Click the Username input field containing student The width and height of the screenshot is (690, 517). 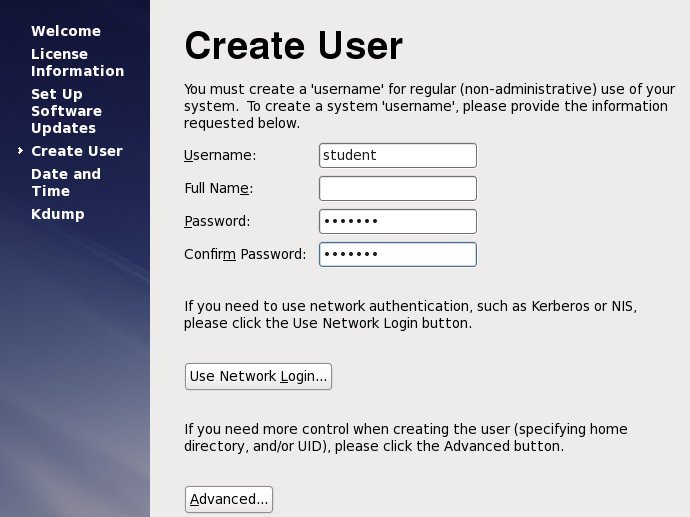398,155
